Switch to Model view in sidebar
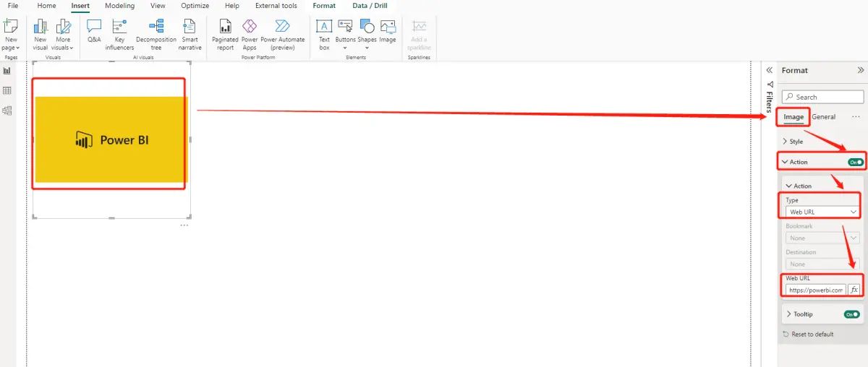 click(x=7, y=111)
